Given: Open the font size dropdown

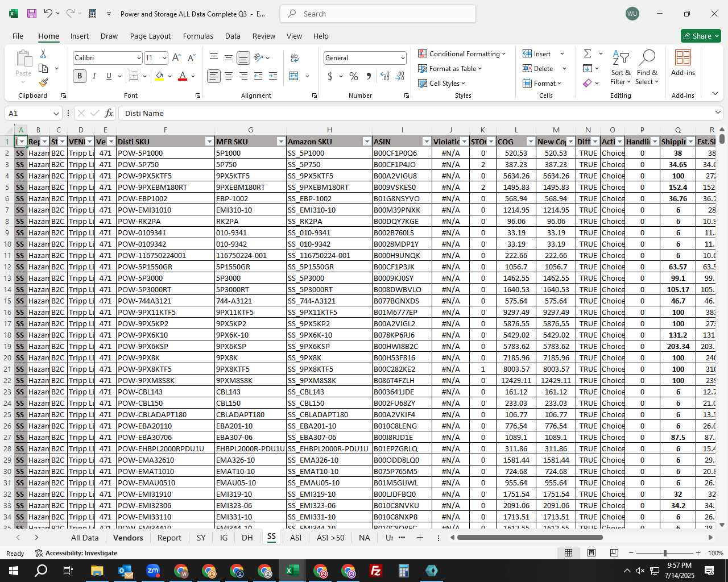Looking at the screenshot, I should coord(164,58).
